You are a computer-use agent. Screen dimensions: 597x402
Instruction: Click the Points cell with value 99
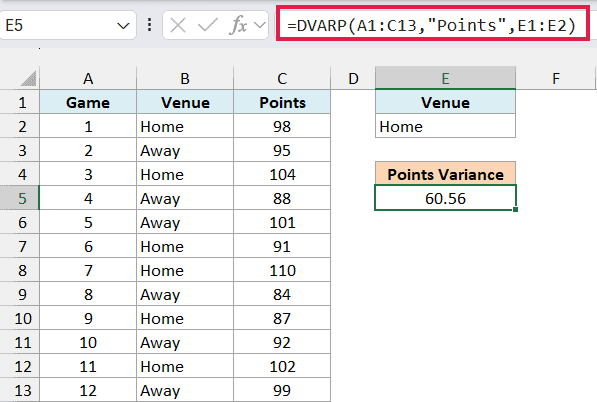[x=282, y=390]
